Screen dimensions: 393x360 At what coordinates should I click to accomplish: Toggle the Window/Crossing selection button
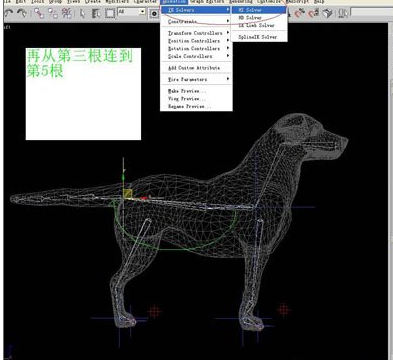click(x=154, y=14)
